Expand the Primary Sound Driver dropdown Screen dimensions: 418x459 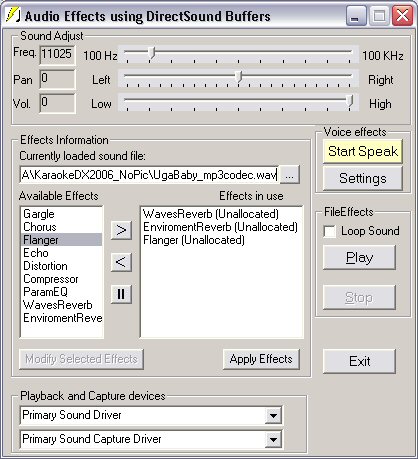273,415
